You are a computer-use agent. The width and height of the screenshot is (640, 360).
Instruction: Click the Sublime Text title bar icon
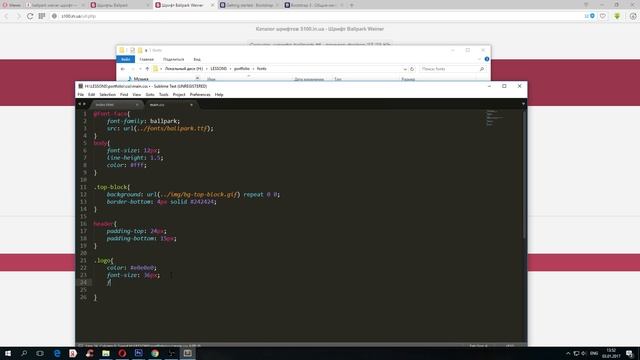point(80,86)
